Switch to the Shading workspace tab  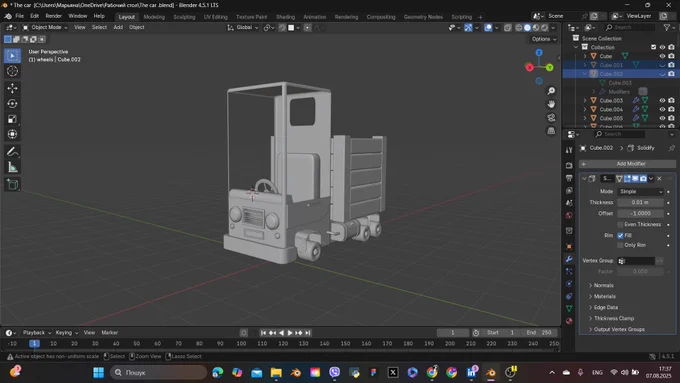coord(285,17)
